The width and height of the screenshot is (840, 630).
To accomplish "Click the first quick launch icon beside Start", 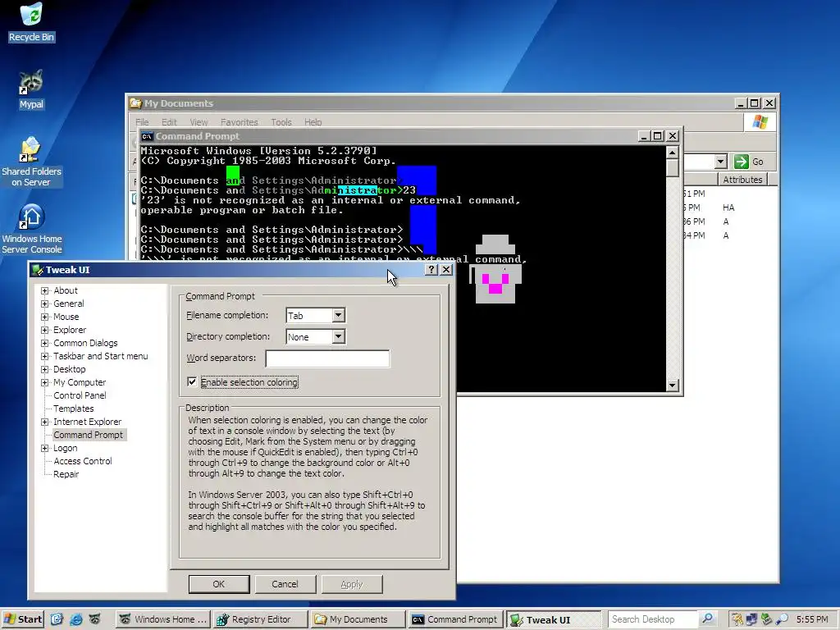I will point(57,619).
